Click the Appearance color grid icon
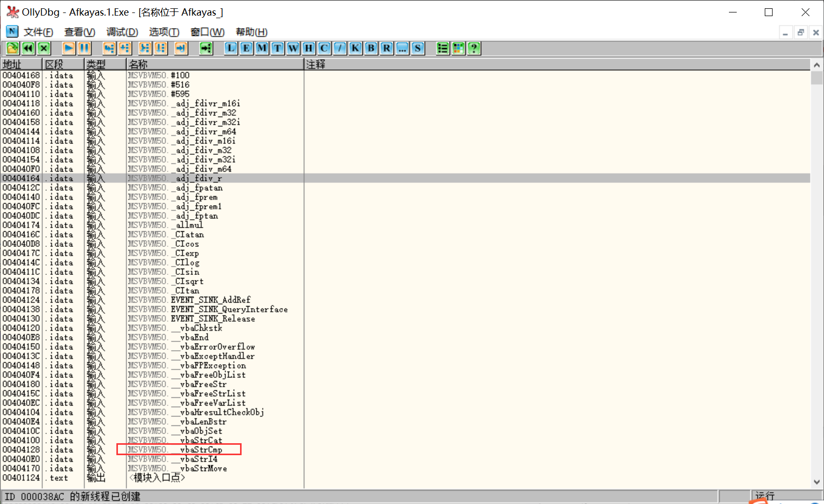 click(458, 48)
